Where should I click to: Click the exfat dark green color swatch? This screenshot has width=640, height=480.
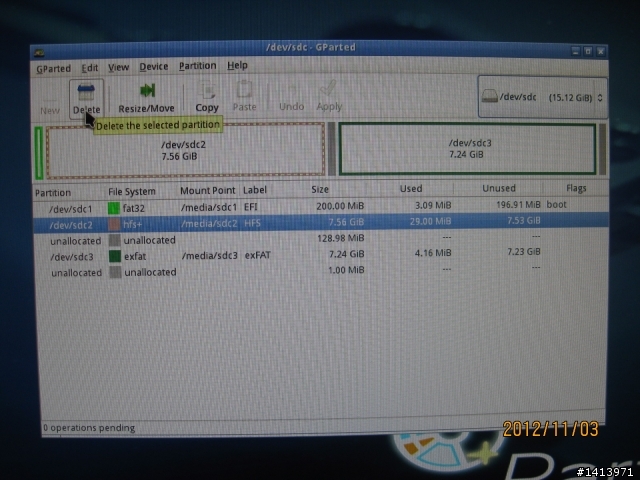[115, 256]
